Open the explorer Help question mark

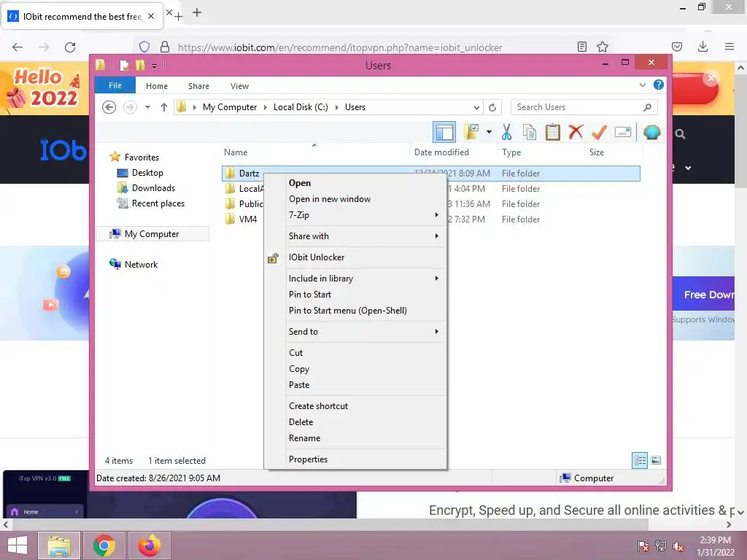(659, 85)
